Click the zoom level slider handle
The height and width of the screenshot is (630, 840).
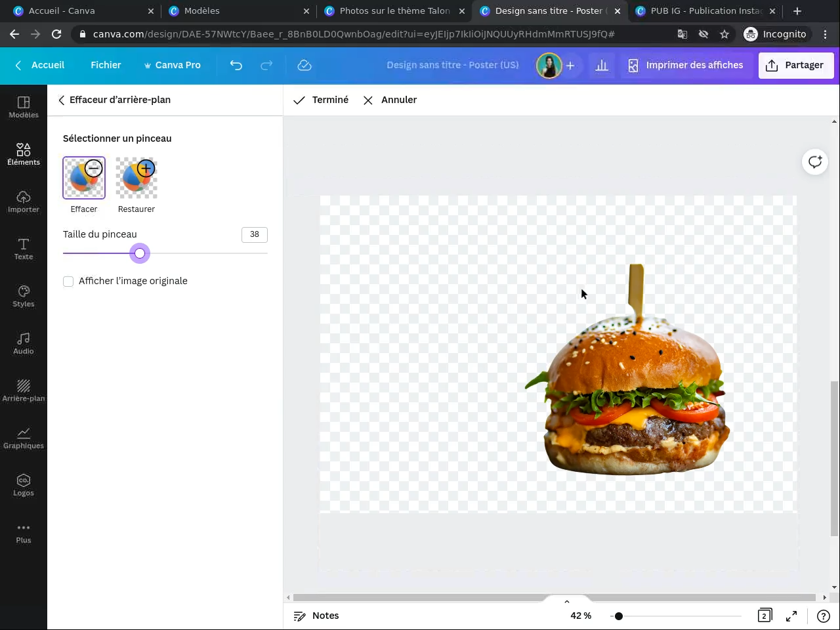click(x=619, y=616)
